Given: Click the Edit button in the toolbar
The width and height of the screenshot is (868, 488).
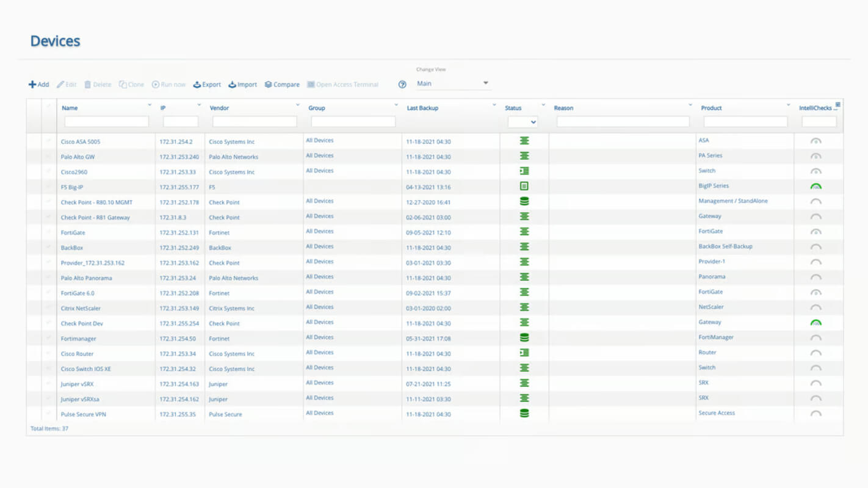Looking at the screenshot, I should click(x=67, y=85).
